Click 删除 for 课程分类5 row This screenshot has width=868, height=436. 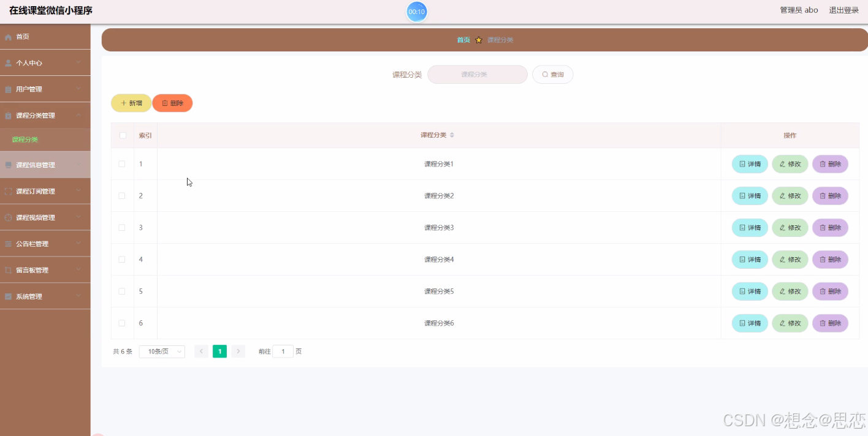point(830,291)
